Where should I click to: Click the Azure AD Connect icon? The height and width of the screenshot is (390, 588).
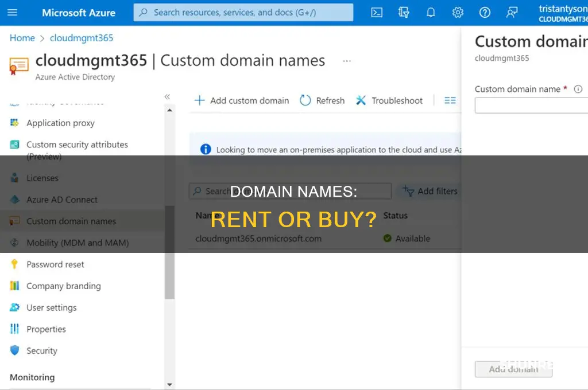[x=14, y=200]
